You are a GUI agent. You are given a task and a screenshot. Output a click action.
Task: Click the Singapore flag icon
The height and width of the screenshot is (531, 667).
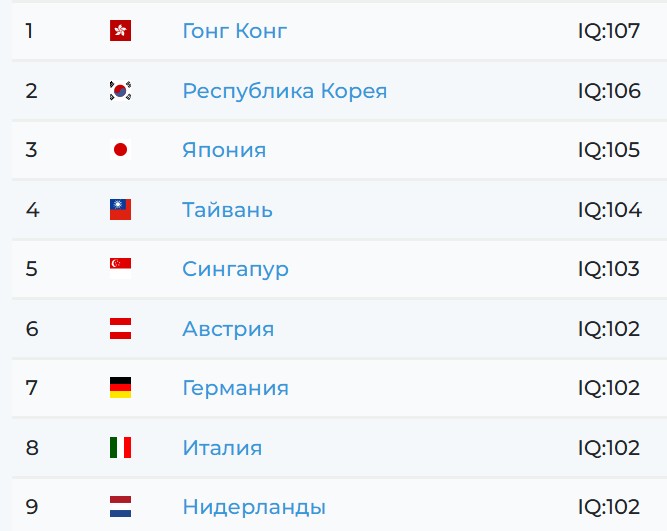click(120, 268)
